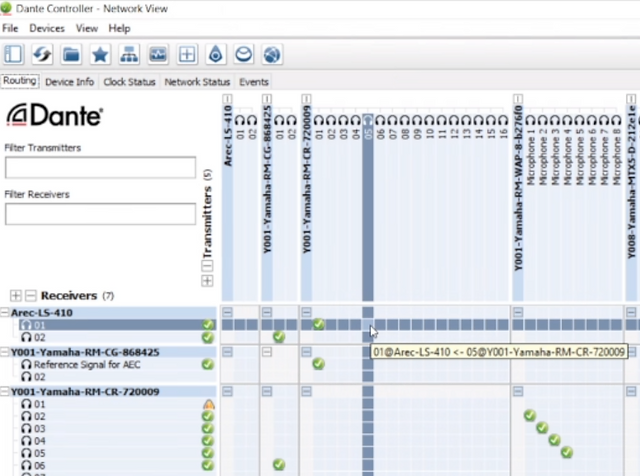Collapse all receivers with minus button
The height and width of the screenshot is (476, 640).
click(31, 296)
